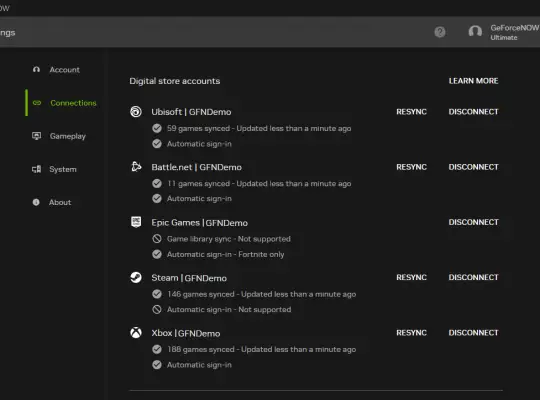Click Battle.net Automatic sign-in checkmark icon

(x=157, y=198)
